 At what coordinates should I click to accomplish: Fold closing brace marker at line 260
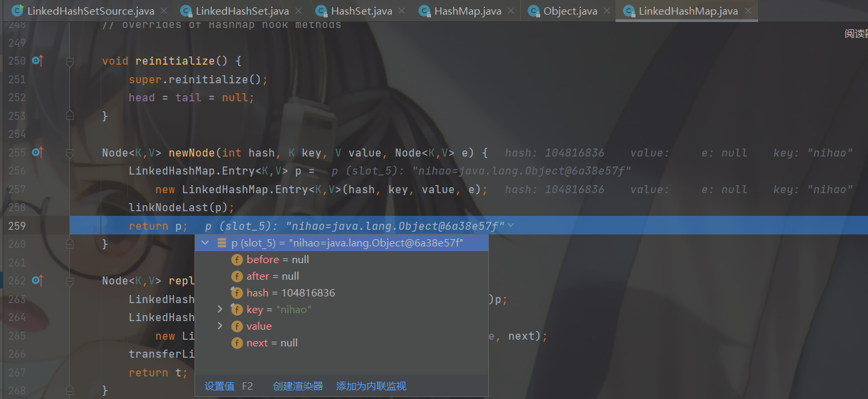tap(69, 244)
